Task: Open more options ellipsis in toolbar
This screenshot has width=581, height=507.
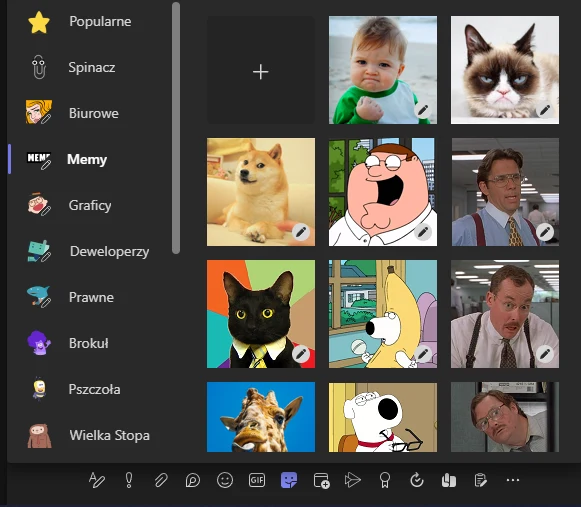Action: click(513, 480)
